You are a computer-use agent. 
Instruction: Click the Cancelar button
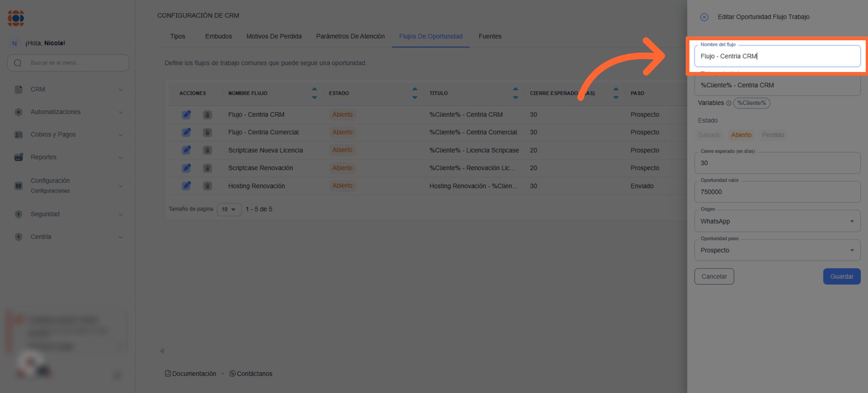tap(714, 276)
